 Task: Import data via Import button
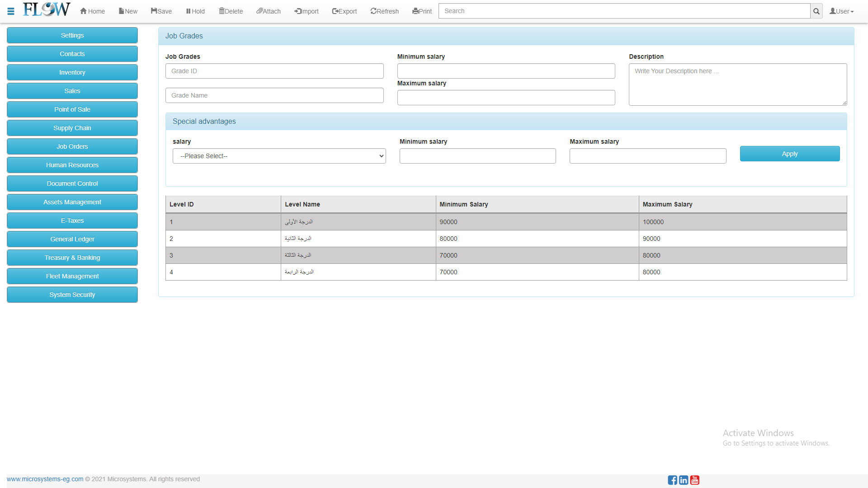[307, 11]
